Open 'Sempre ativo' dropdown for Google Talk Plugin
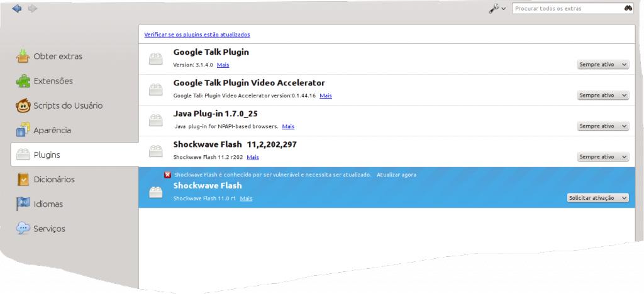 click(x=603, y=64)
